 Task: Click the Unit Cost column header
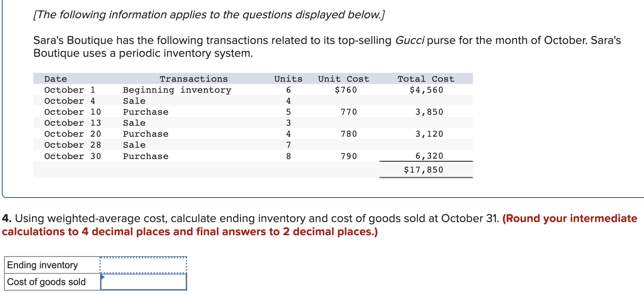coord(344,79)
